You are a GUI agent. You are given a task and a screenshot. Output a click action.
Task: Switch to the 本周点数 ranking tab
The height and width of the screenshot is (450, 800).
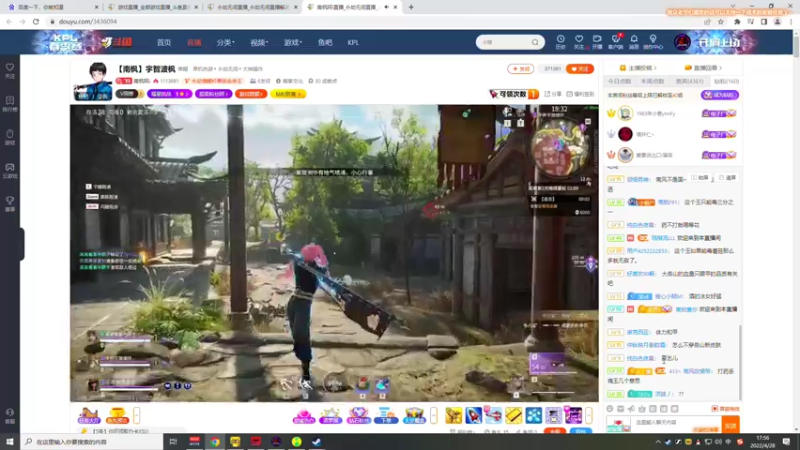coord(653,81)
